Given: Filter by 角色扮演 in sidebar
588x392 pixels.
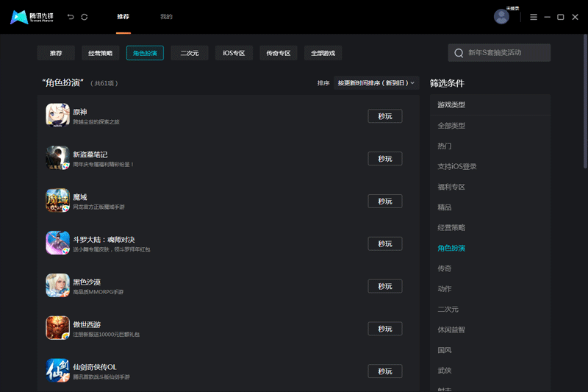Looking at the screenshot, I should tap(451, 248).
